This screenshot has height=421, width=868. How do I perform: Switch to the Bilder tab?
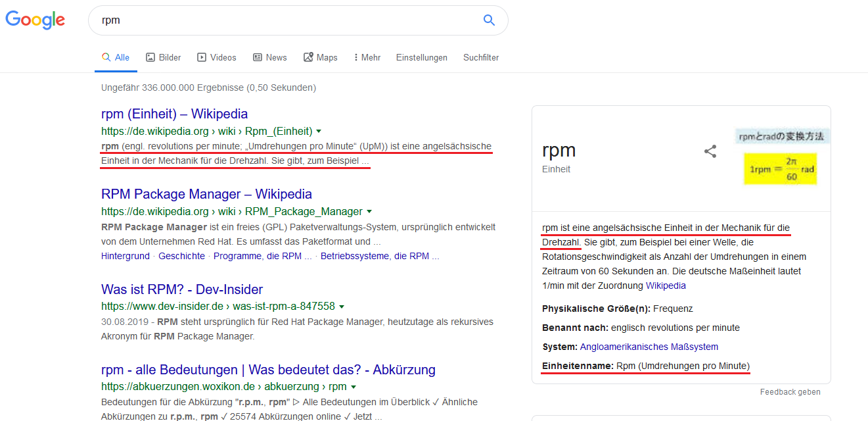164,58
